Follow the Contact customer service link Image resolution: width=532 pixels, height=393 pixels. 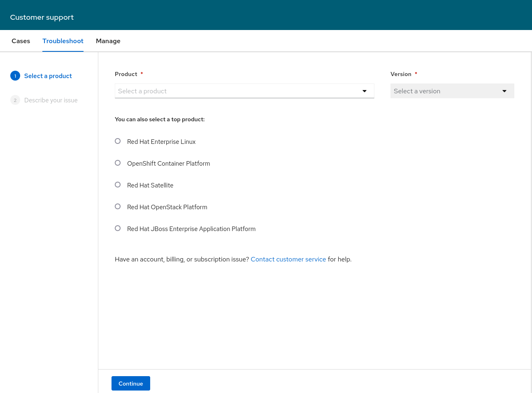click(288, 259)
